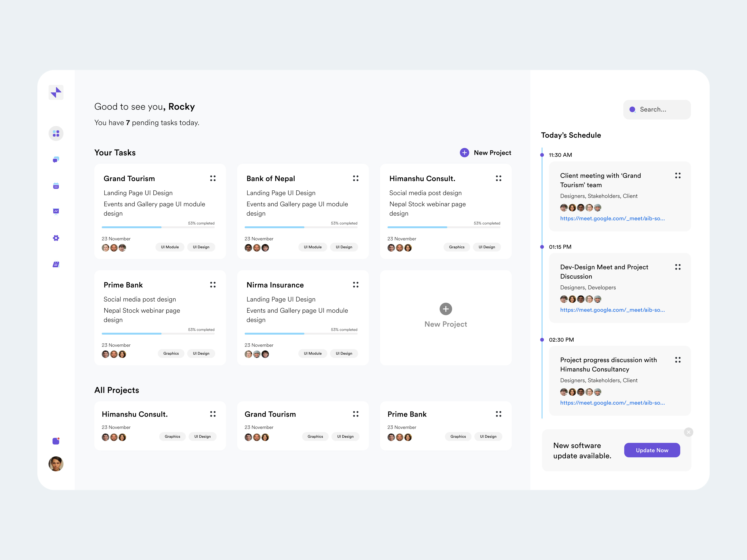Click the Prime Bank task progress bar
This screenshot has width=747, height=560.
pyautogui.click(x=158, y=333)
